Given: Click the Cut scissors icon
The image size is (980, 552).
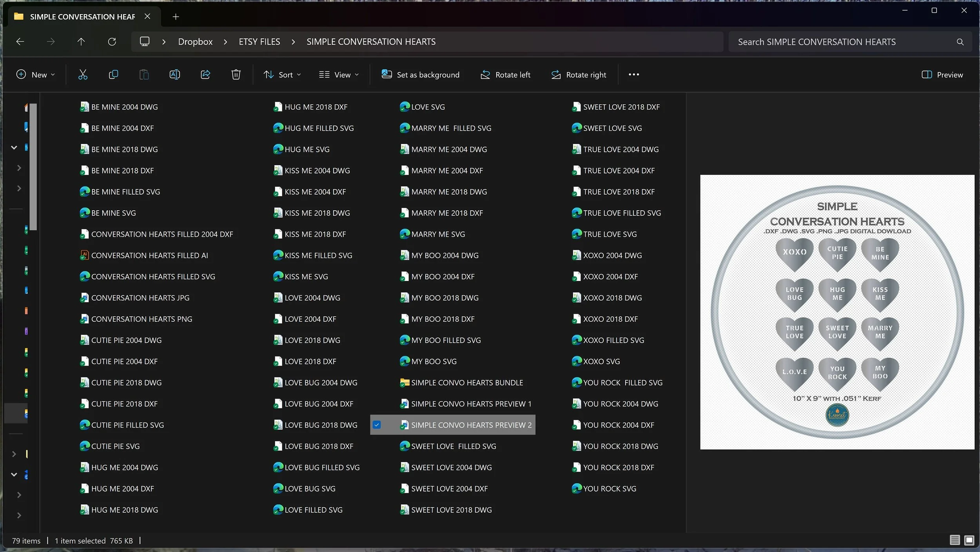Looking at the screenshot, I should tap(83, 75).
